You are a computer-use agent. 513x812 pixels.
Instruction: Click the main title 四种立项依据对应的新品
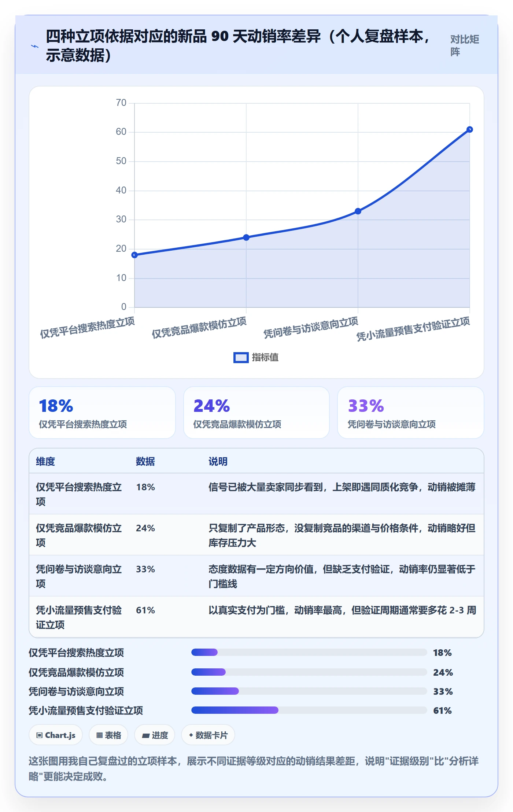238,46
